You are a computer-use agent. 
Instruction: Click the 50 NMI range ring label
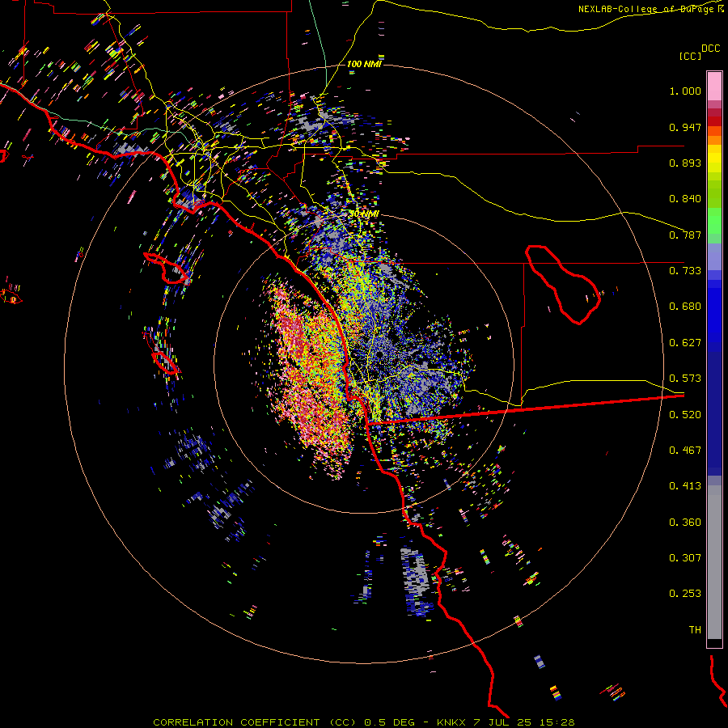point(364,214)
